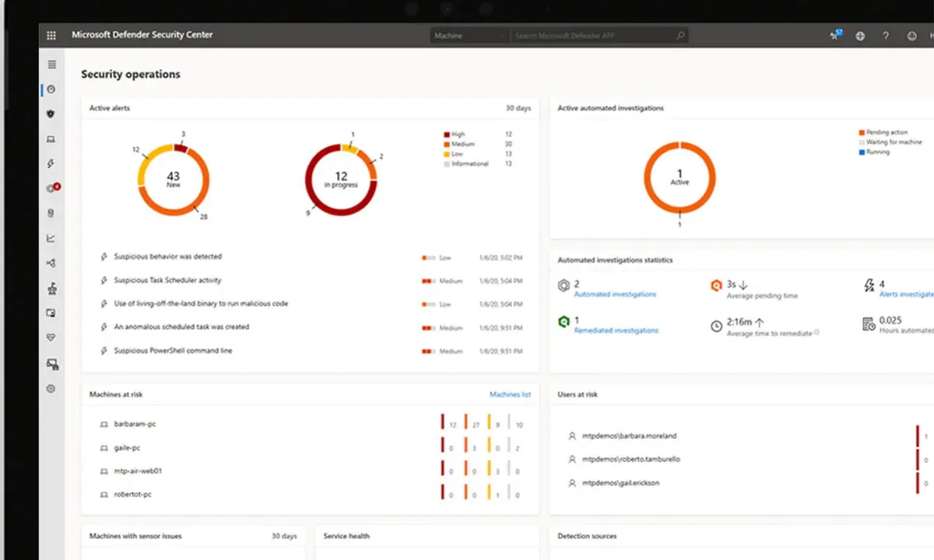Screen dimensions: 934x560
Task: Select user mtpdemos\roberto.tamburello
Action: click(631, 460)
